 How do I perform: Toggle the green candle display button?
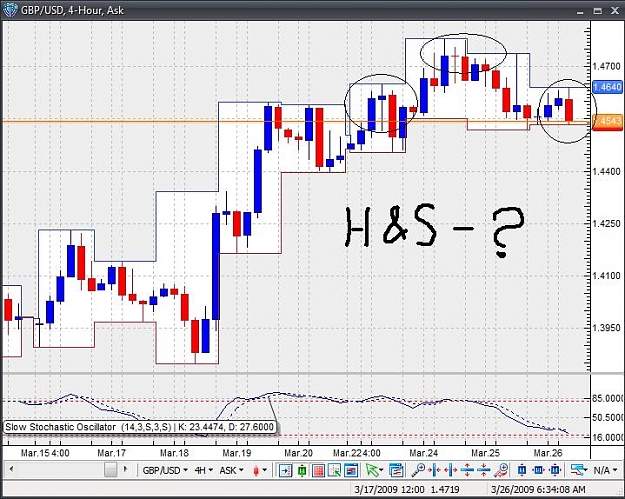(302, 470)
